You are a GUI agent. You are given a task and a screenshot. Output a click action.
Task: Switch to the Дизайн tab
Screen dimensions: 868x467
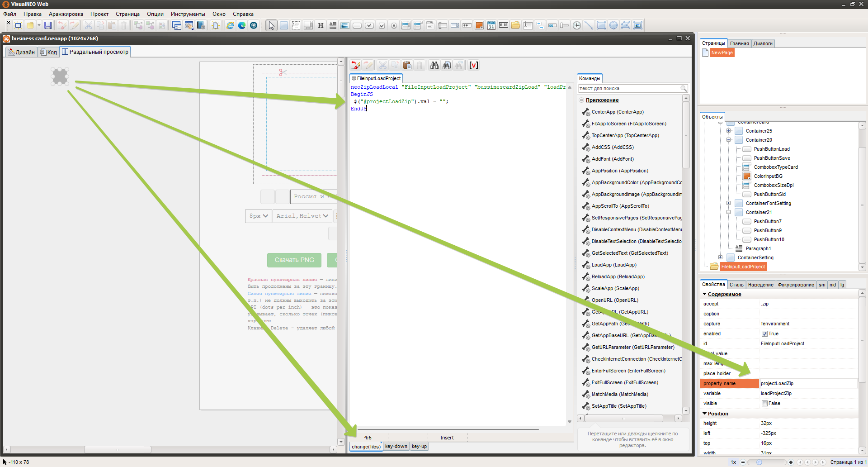tap(21, 52)
